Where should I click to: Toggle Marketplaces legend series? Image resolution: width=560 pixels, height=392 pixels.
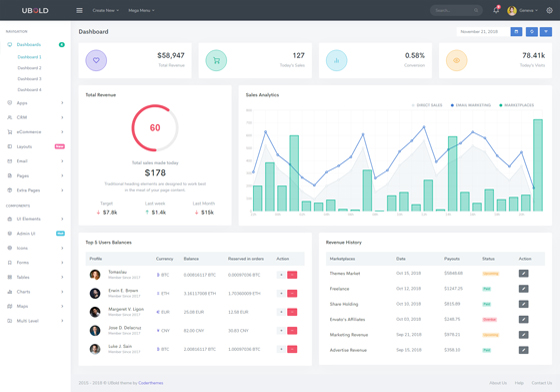[x=516, y=105]
